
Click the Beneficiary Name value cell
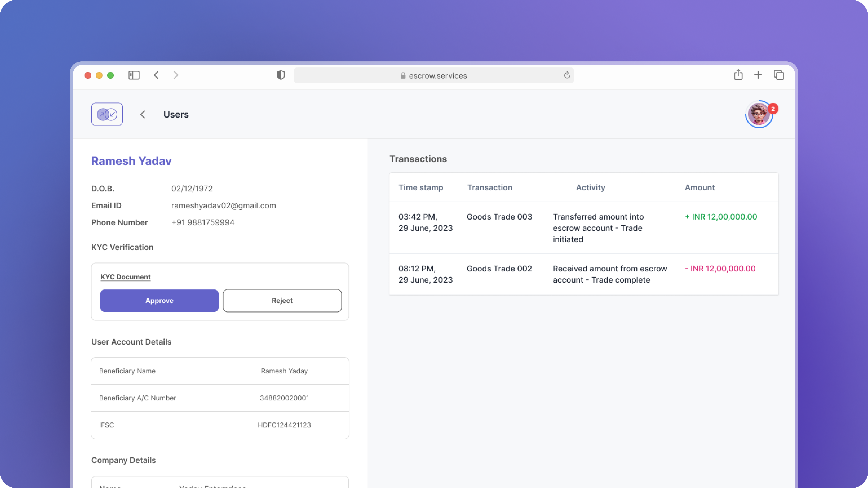coord(284,371)
